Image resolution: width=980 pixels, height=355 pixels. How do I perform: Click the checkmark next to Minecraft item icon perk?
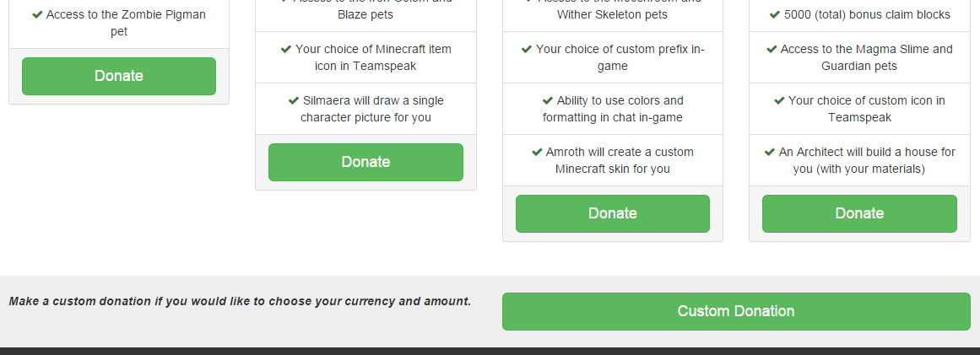coord(286,49)
